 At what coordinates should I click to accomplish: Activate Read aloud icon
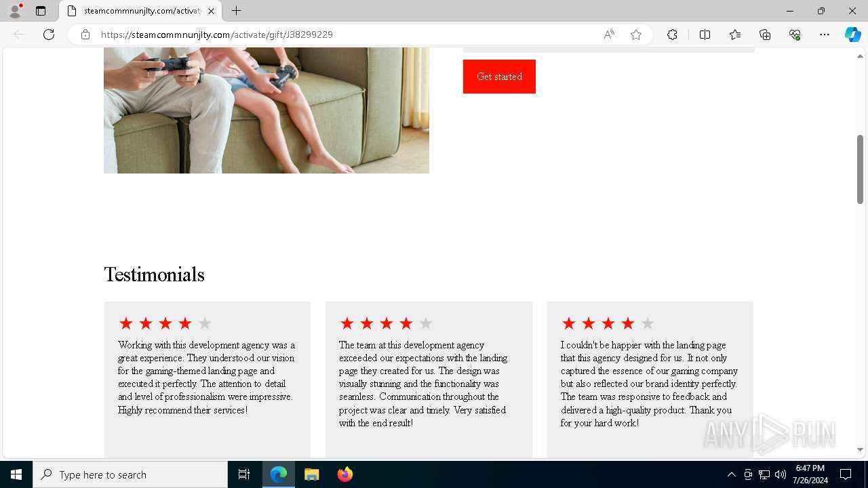(609, 35)
